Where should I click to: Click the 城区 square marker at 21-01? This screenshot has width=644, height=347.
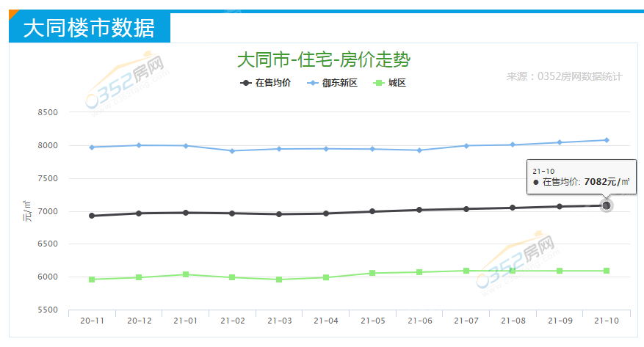pyautogui.click(x=186, y=274)
